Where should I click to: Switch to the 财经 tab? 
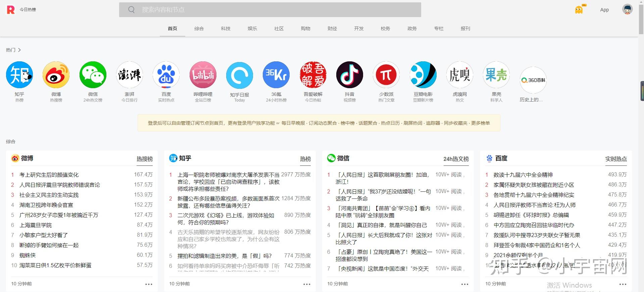(332, 28)
